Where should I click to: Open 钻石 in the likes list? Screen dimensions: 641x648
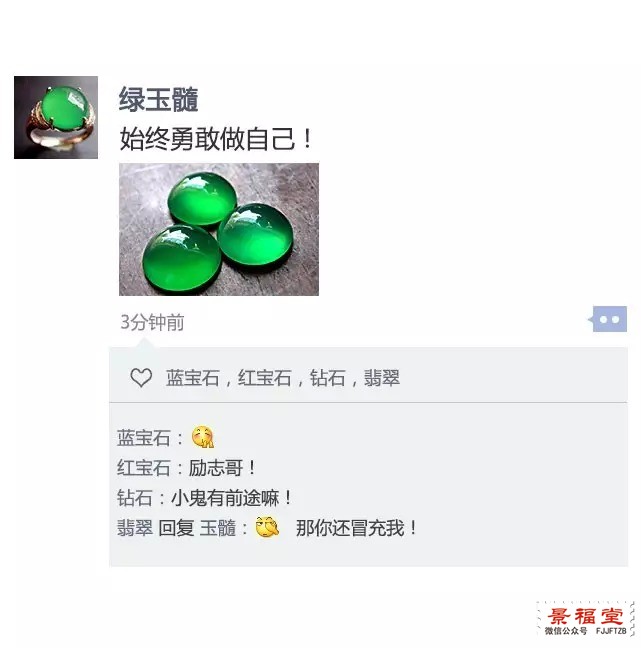point(327,378)
